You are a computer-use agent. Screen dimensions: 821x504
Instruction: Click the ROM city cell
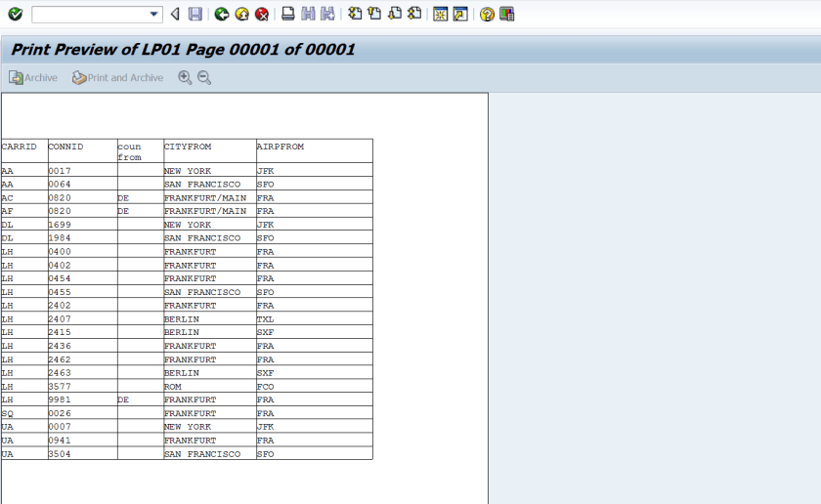click(173, 387)
